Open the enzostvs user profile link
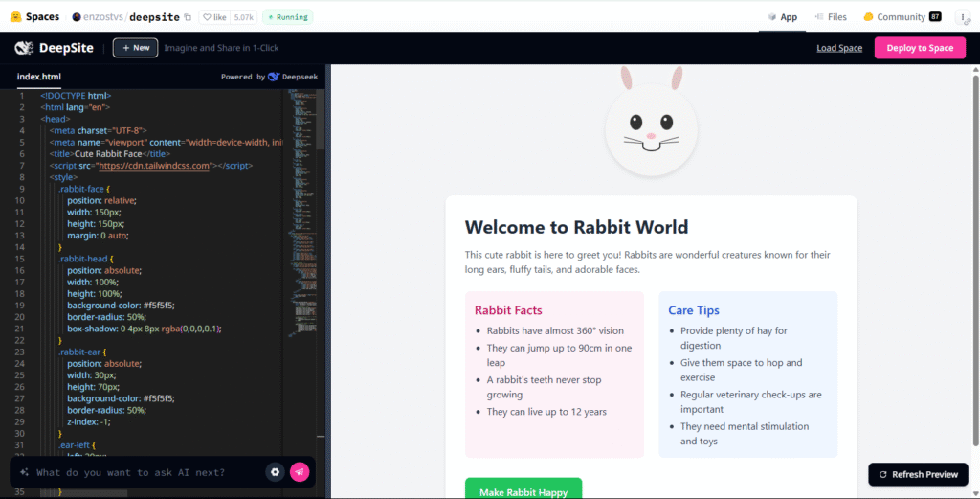This screenshot has height=499, width=980. click(103, 17)
